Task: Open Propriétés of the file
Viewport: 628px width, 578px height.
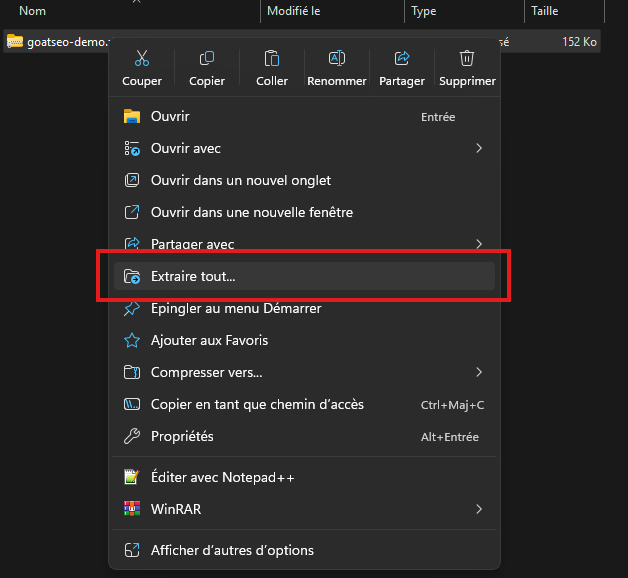Action: [x=182, y=436]
